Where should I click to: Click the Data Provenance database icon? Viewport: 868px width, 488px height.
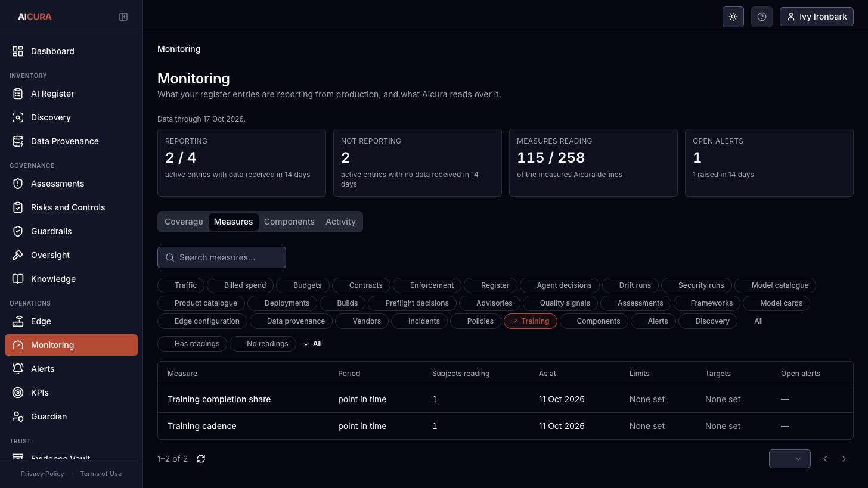coord(18,141)
